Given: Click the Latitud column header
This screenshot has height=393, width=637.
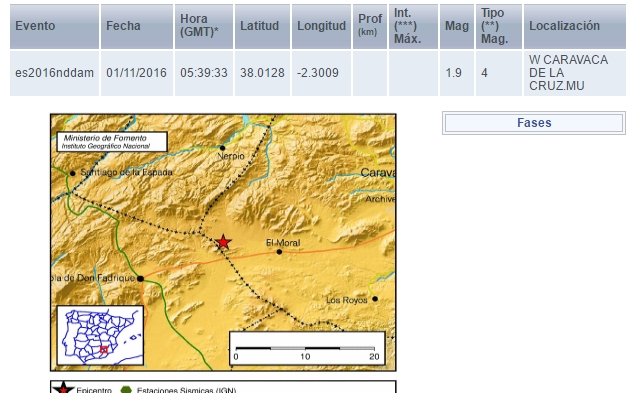Looking at the screenshot, I should tap(262, 26).
